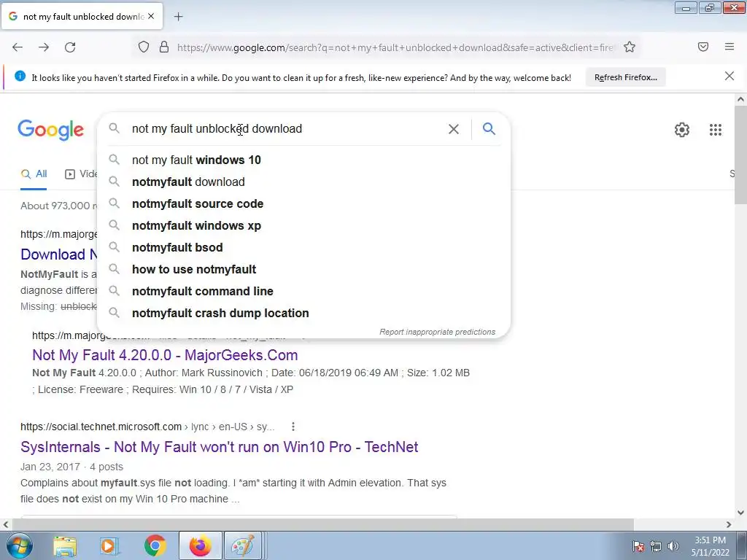Open Google Chrome from taskbar

155,545
